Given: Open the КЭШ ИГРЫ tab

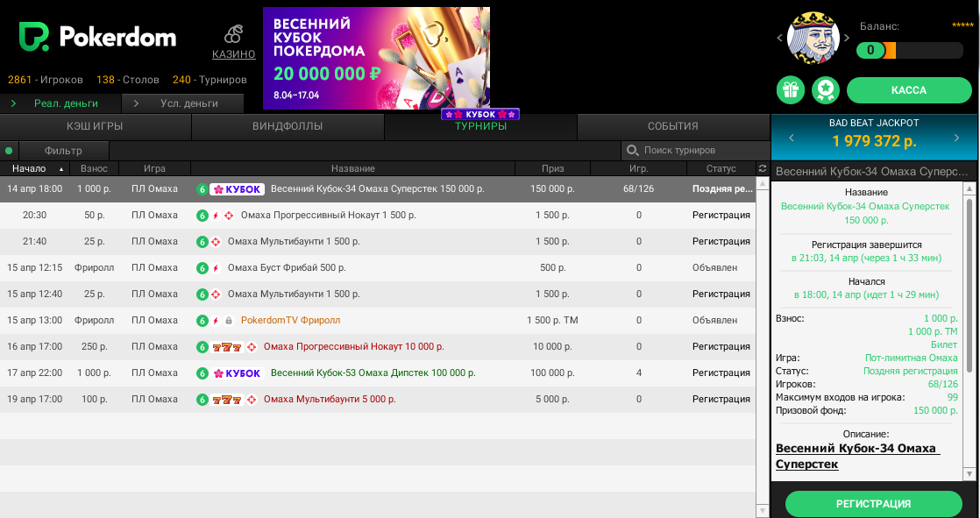Looking at the screenshot, I should coord(95,126).
